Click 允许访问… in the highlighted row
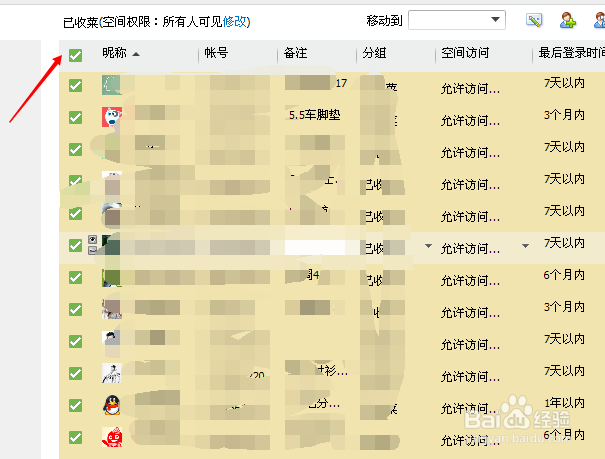Image resolution: width=605 pixels, height=459 pixels. tap(470, 249)
